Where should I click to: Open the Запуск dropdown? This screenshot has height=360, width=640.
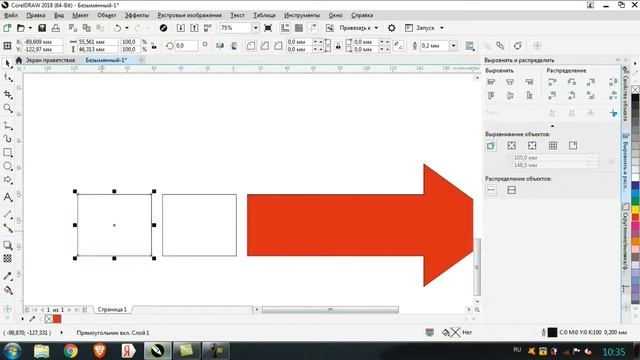[442, 28]
